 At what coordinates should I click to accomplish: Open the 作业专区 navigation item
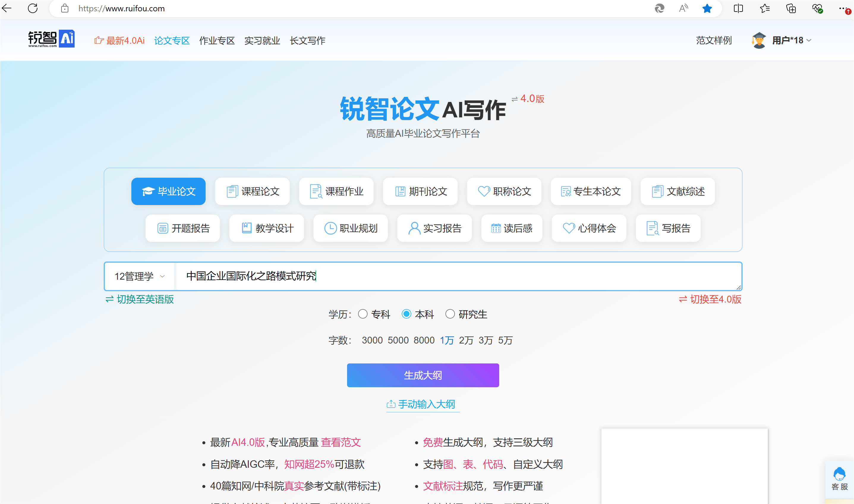[x=217, y=40]
